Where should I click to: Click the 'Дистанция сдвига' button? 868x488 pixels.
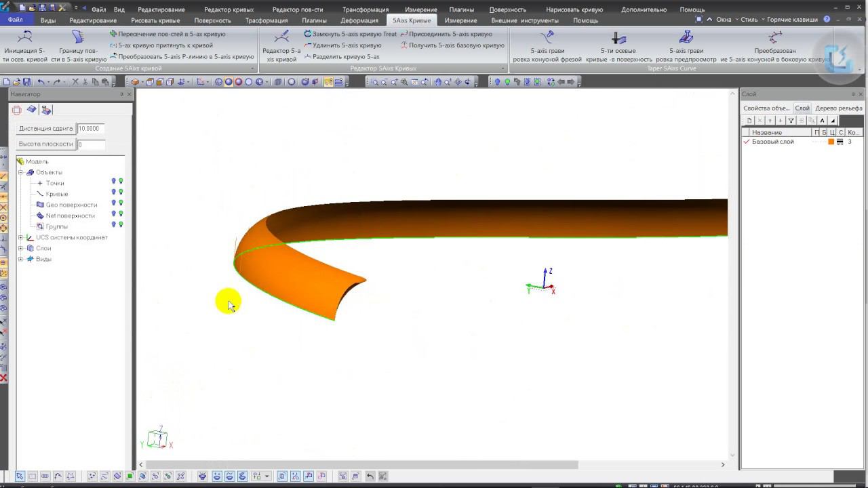tap(45, 129)
